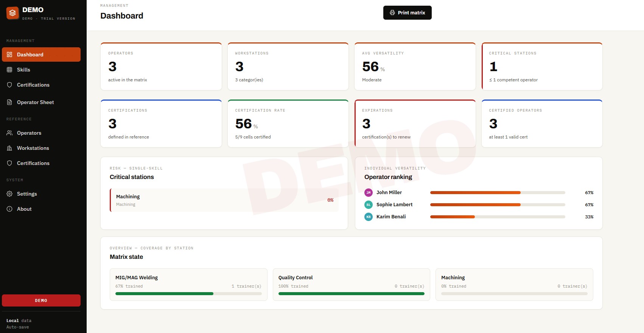Screen dimensions: 644x333
Task: Open Settings gear icon
Action: (9, 194)
